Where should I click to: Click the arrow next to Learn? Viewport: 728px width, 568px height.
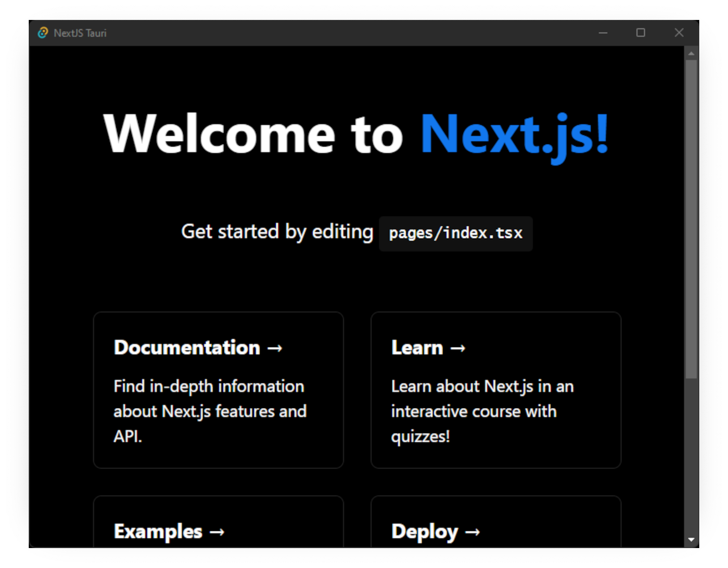coord(458,348)
